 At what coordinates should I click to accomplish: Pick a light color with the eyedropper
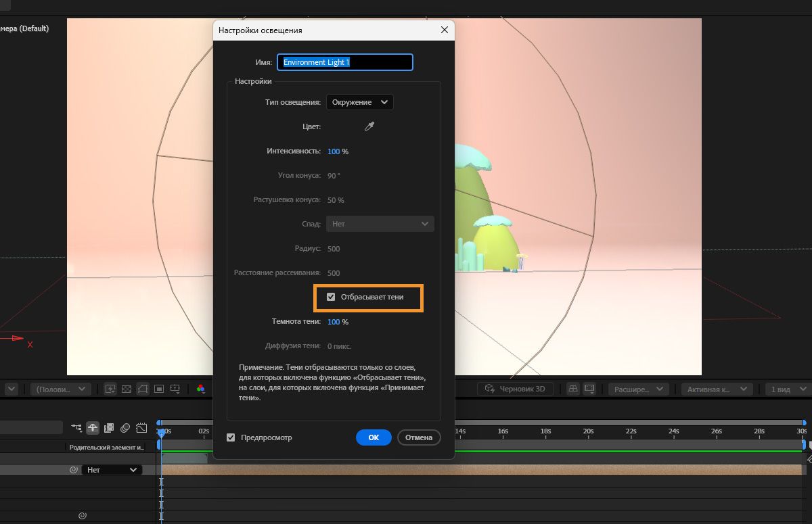(369, 126)
